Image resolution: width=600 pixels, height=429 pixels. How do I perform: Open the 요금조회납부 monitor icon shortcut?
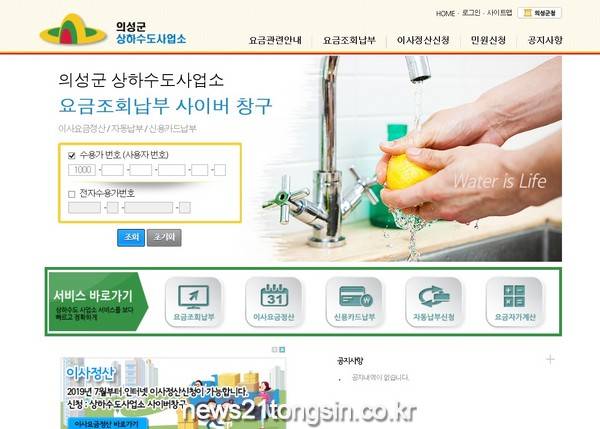tap(193, 302)
